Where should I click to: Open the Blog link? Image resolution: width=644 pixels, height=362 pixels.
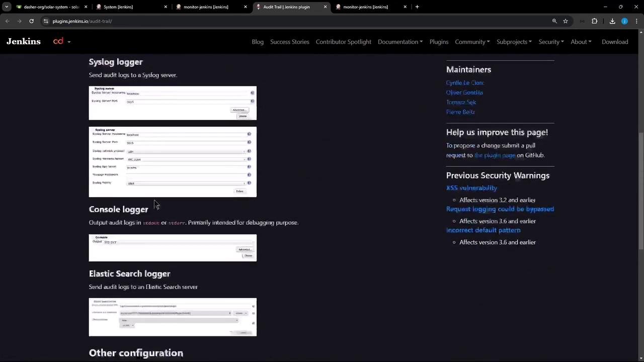[258, 42]
